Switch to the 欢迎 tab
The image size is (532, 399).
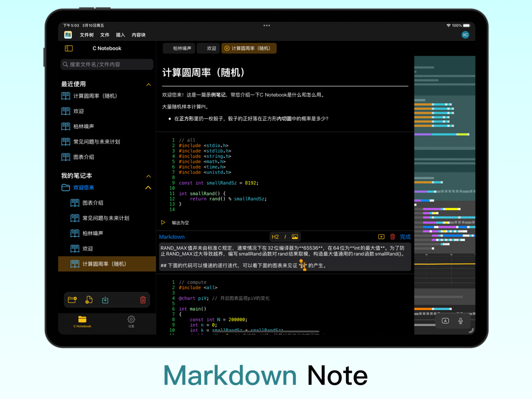[209, 48]
